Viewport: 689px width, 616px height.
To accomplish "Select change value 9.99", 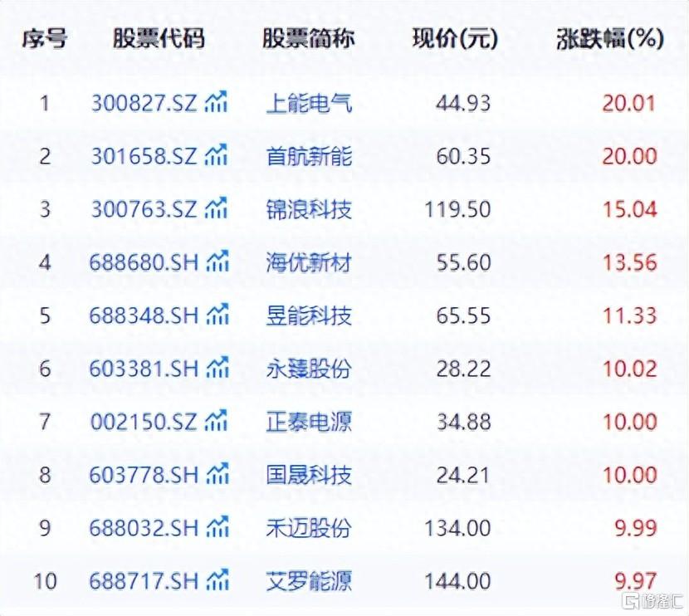I will click(635, 529).
